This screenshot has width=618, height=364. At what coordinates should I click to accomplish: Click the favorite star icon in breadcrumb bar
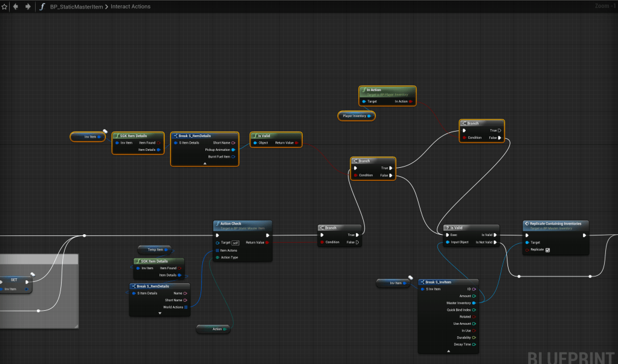click(x=4, y=7)
